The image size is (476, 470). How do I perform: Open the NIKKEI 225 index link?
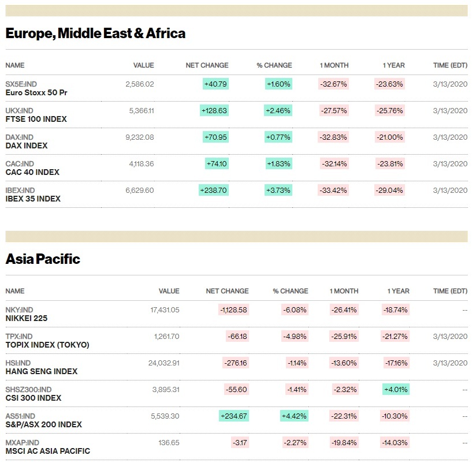pos(27,318)
